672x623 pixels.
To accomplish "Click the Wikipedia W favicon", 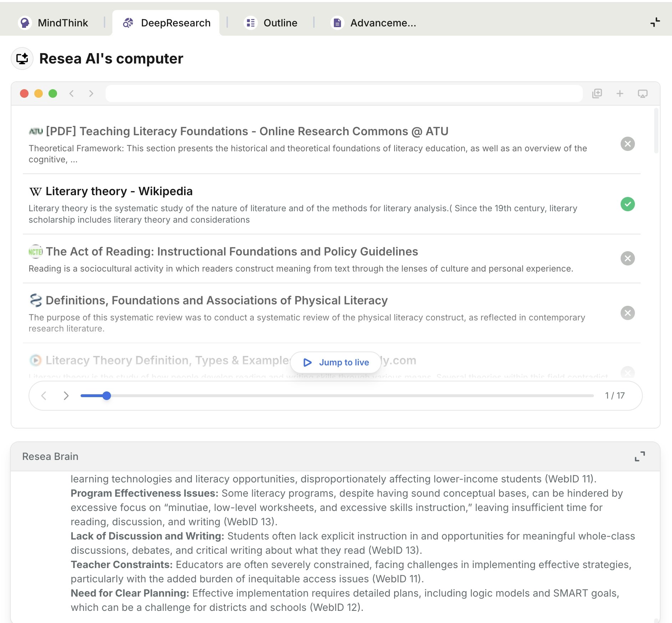I will coord(36,192).
